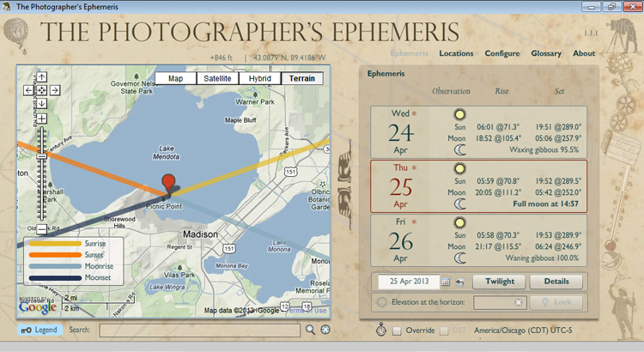The height and width of the screenshot is (352, 644).
Task: Click the Sunset legend entry
Action: click(x=66, y=255)
